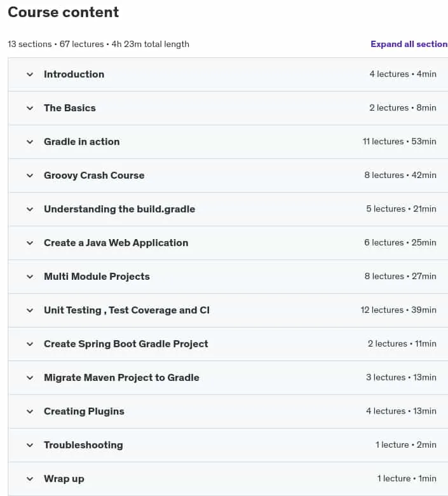Click the 12 lectures • 39min label
The height and width of the screenshot is (496, 448).
pos(398,310)
